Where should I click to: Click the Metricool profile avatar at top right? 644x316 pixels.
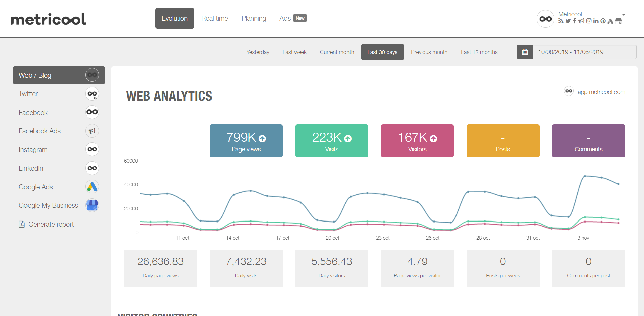tap(545, 19)
